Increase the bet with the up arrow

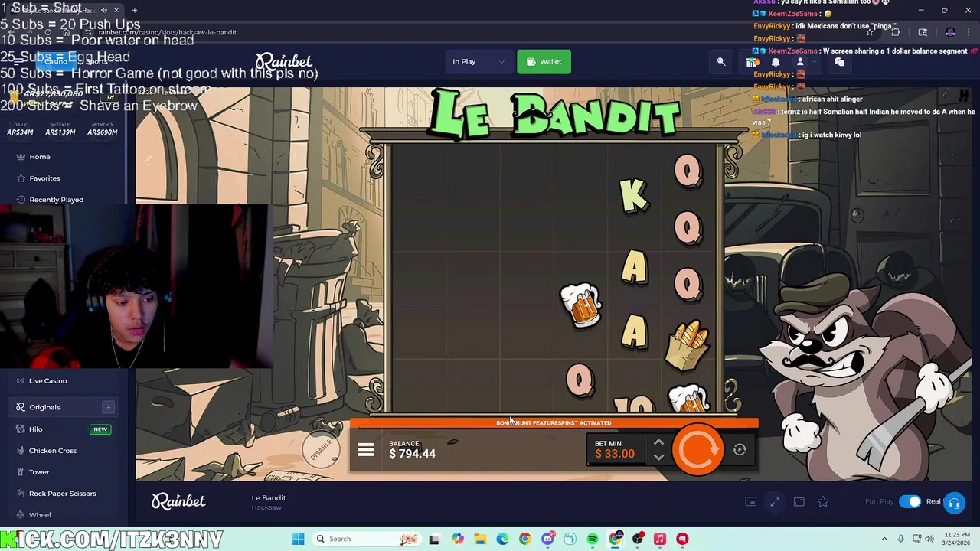point(658,442)
